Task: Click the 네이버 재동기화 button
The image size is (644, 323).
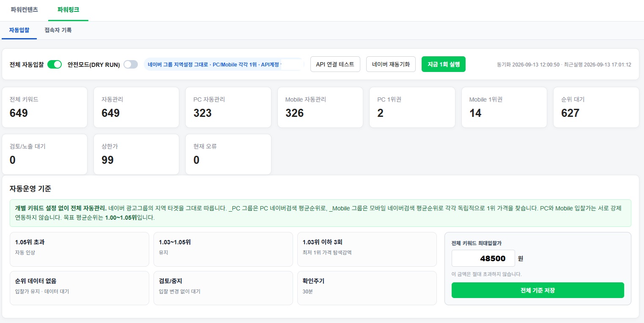Action: (x=391, y=64)
